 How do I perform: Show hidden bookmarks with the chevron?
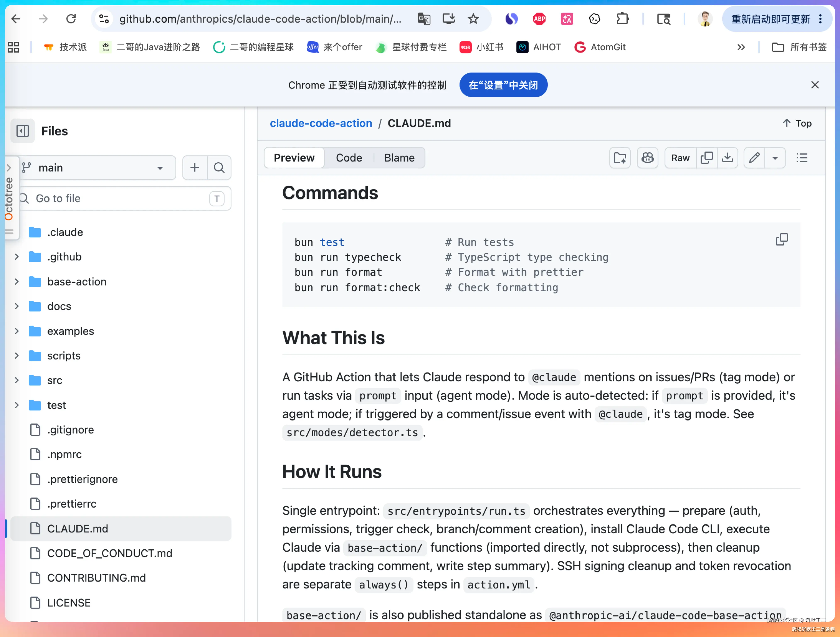(x=741, y=47)
